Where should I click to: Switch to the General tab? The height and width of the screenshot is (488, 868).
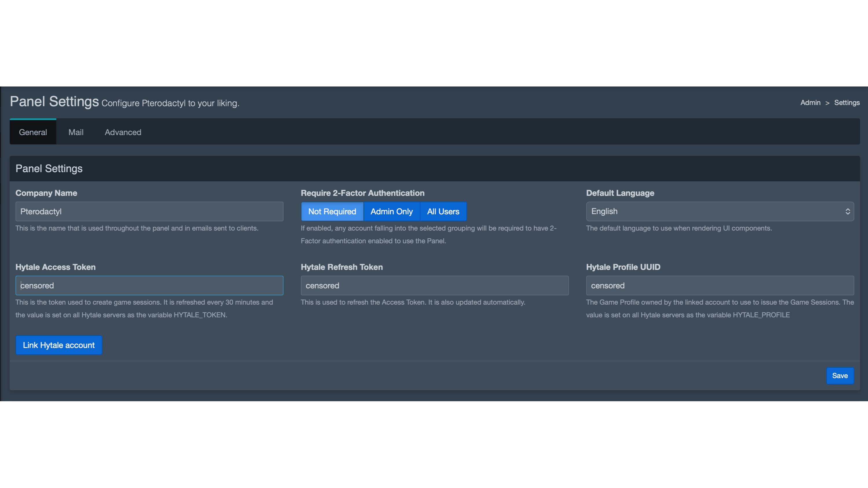pyautogui.click(x=33, y=132)
